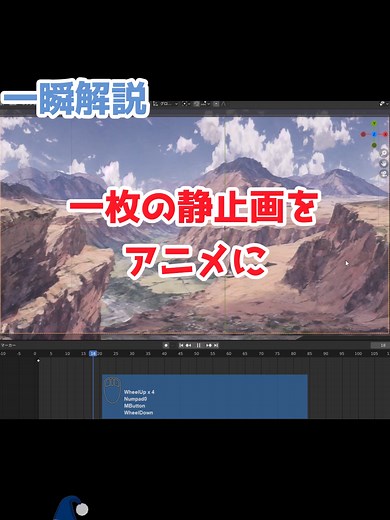Toggle the snap magnet button
The width and height of the screenshot is (390, 520).
coord(196,104)
